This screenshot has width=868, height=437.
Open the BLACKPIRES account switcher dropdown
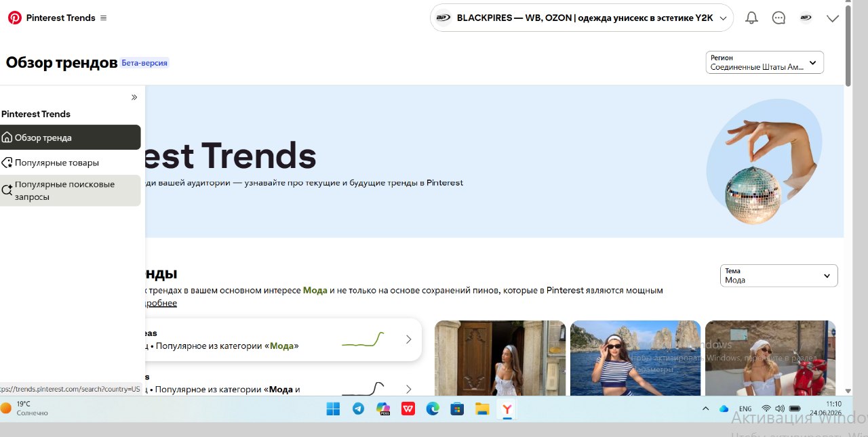582,18
